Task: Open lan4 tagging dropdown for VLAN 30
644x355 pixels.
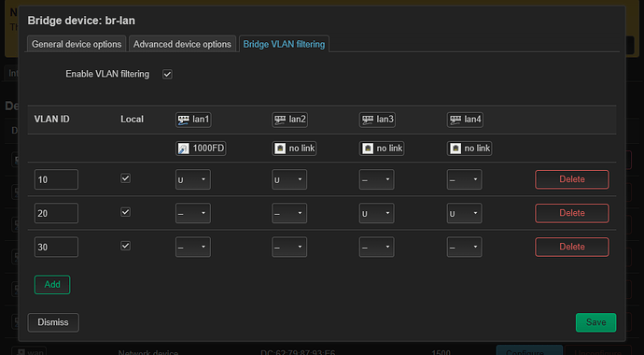Action: (x=465, y=247)
